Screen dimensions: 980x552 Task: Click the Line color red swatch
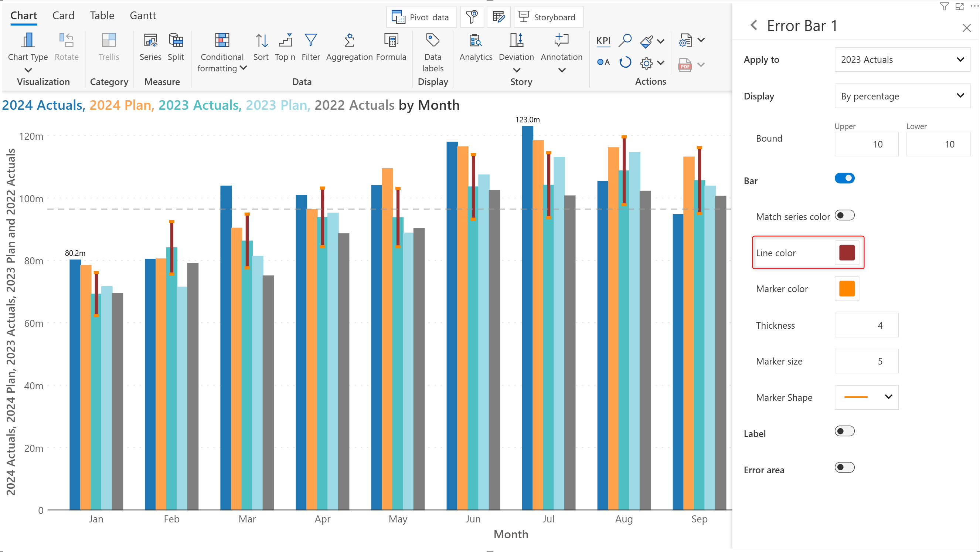coord(847,253)
